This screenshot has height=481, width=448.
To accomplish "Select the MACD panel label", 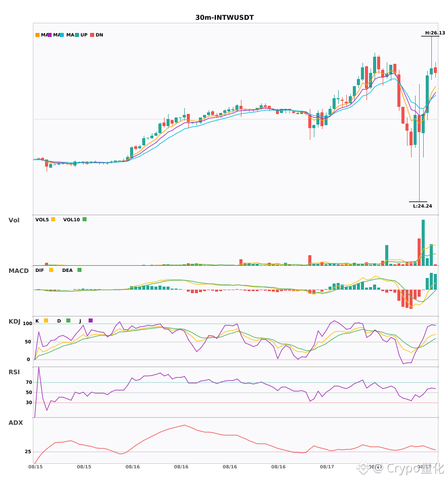I will [18, 271].
